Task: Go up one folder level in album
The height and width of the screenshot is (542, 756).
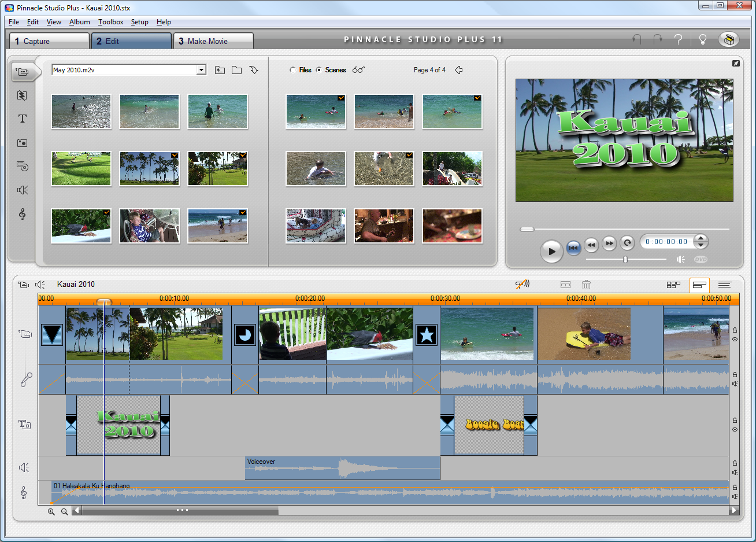Action: click(220, 70)
